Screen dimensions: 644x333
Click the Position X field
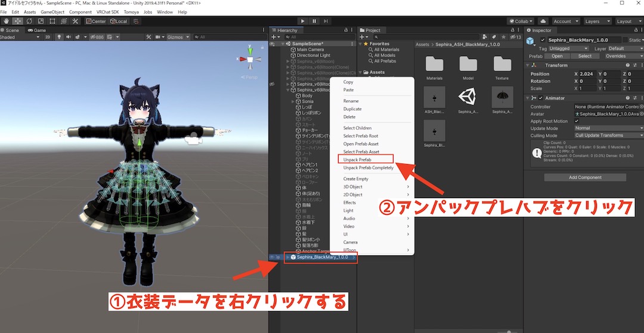pos(587,73)
